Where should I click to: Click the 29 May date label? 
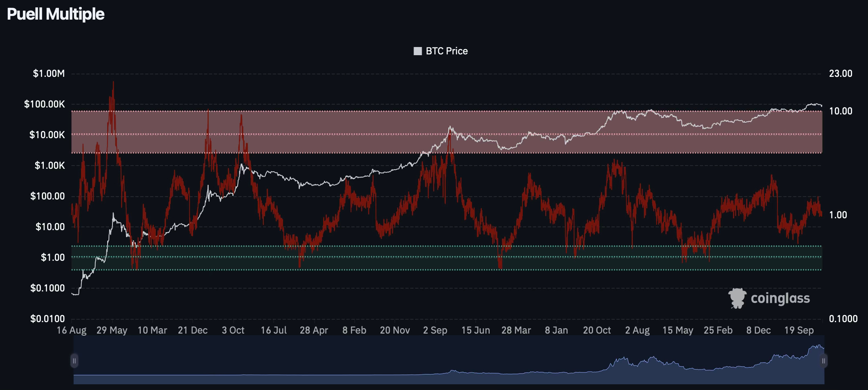(x=112, y=330)
